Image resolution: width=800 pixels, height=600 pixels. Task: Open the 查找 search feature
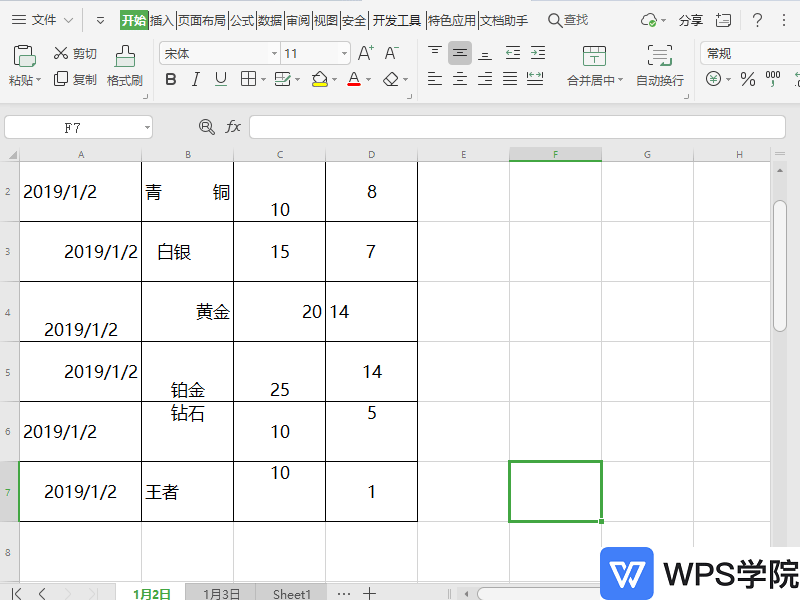(566, 18)
